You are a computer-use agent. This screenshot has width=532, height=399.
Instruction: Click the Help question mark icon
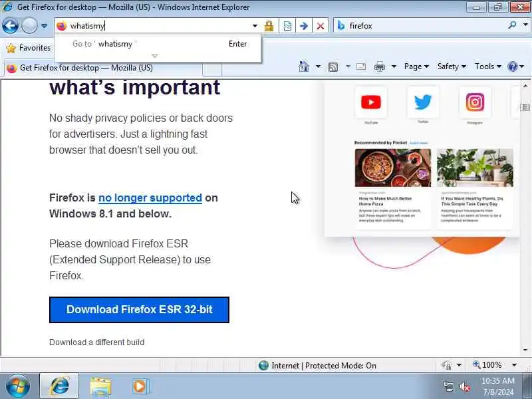(x=512, y=66)
